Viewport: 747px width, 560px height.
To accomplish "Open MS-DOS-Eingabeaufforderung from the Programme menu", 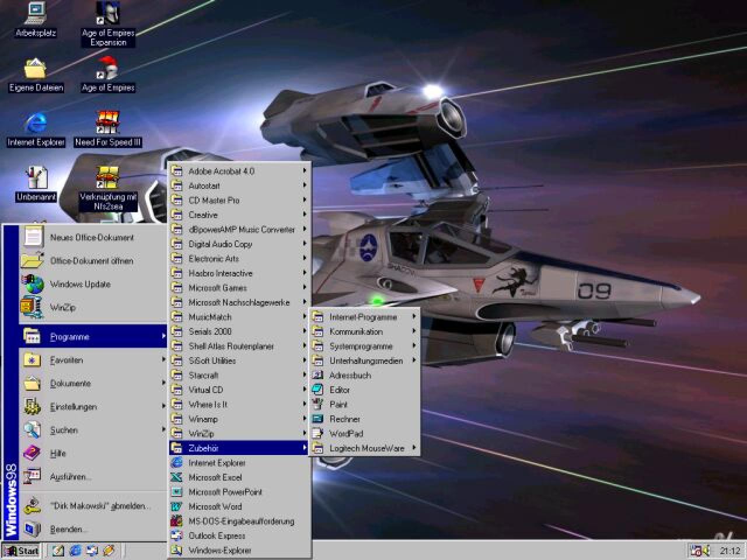I will coord(239,521).
